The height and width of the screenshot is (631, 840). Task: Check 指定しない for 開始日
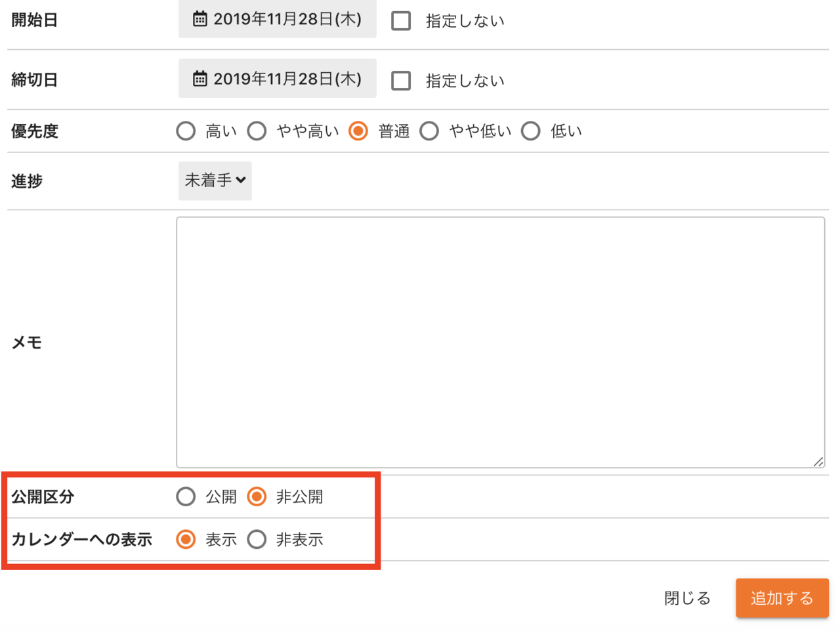401,20
